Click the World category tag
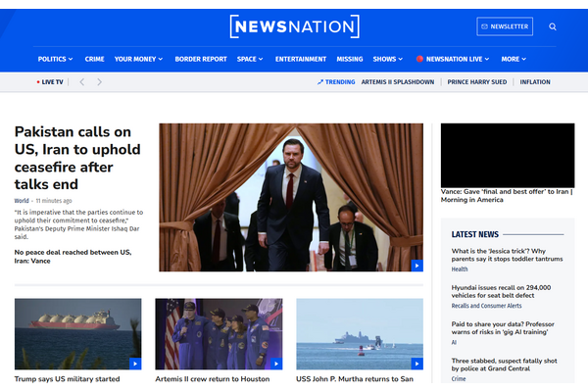588x392 pixels. [x=22, y=201]
